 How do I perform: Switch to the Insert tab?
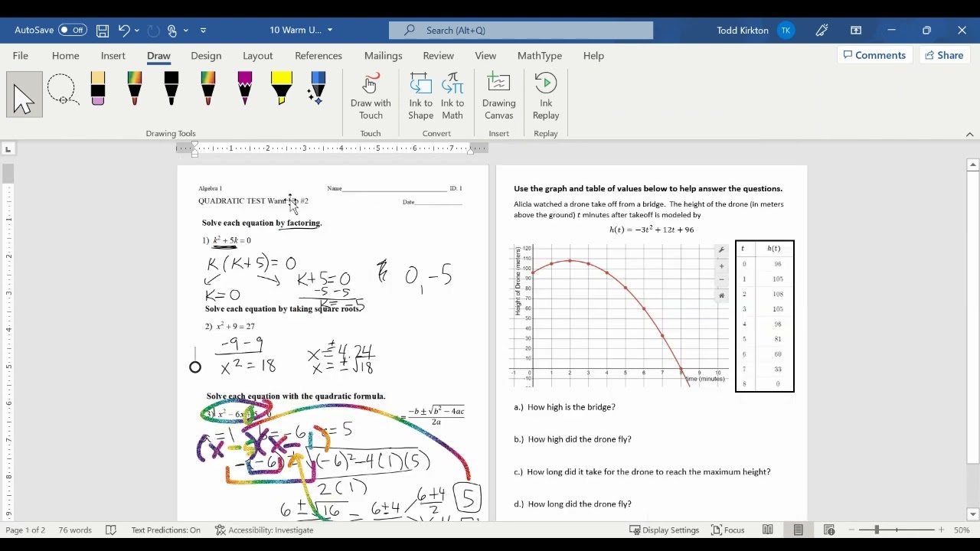tap(113, 56)
